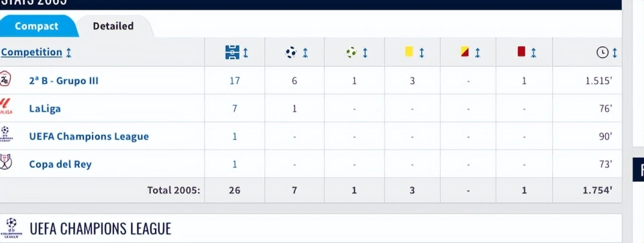Open the LaLiga competition link

pos(45,109)
